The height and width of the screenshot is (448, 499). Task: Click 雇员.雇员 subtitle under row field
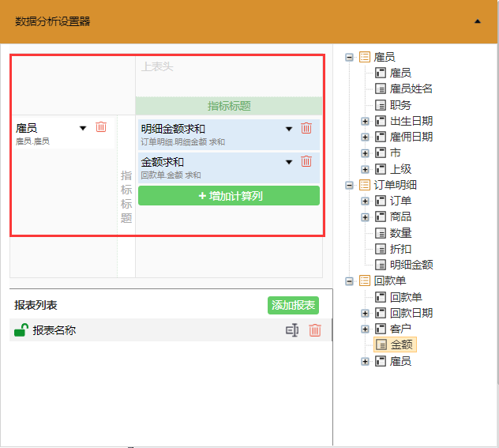pyautogui.click(x=32, y=141)
